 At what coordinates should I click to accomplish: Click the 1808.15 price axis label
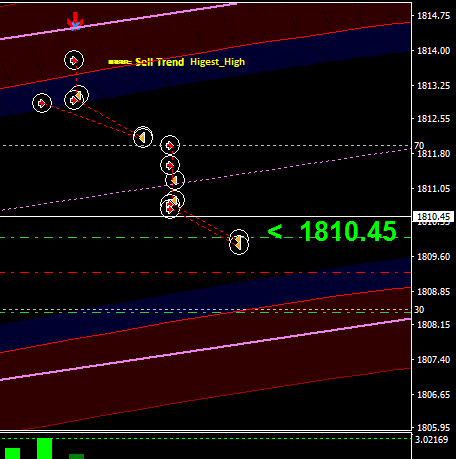(433, 325)
